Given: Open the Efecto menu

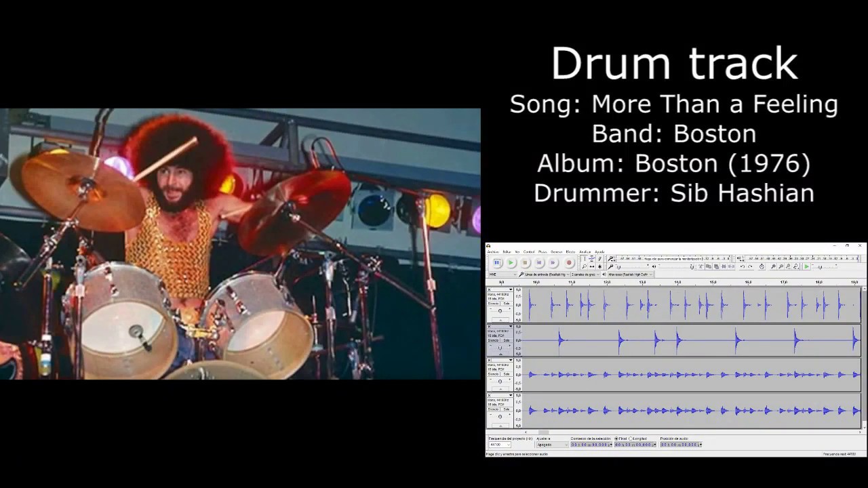Looking at the screenshot, I should click(570, 251).
